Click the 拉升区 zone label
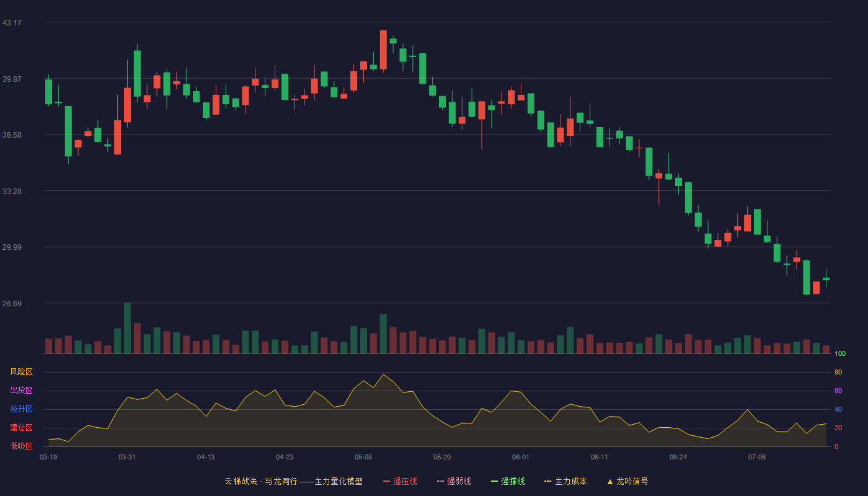Viewport: 868px width, 496px height. coord(21,409)
